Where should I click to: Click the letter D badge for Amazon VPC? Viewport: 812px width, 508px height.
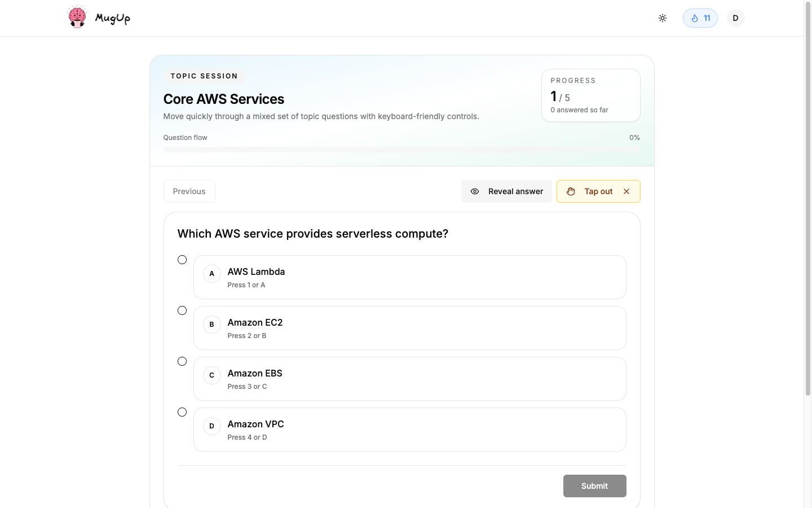(212, 426)
